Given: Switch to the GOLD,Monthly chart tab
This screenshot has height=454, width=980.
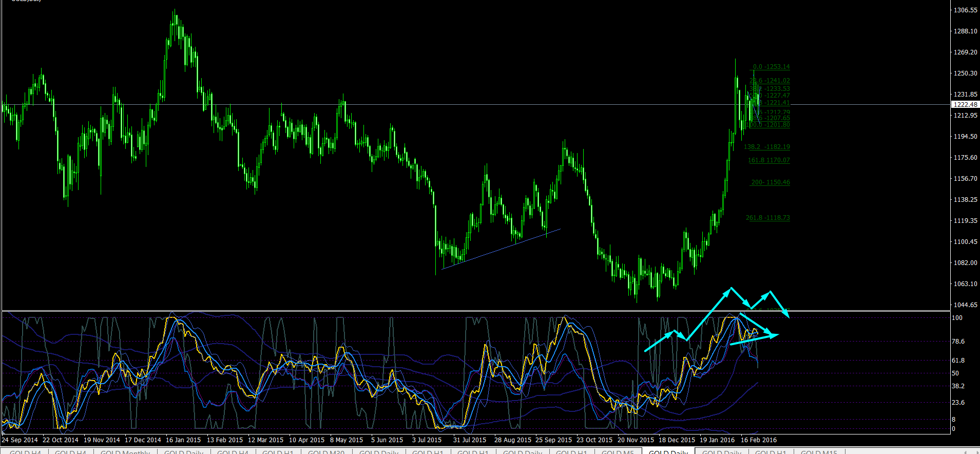Looking at the screenshot, I should 125,452.
